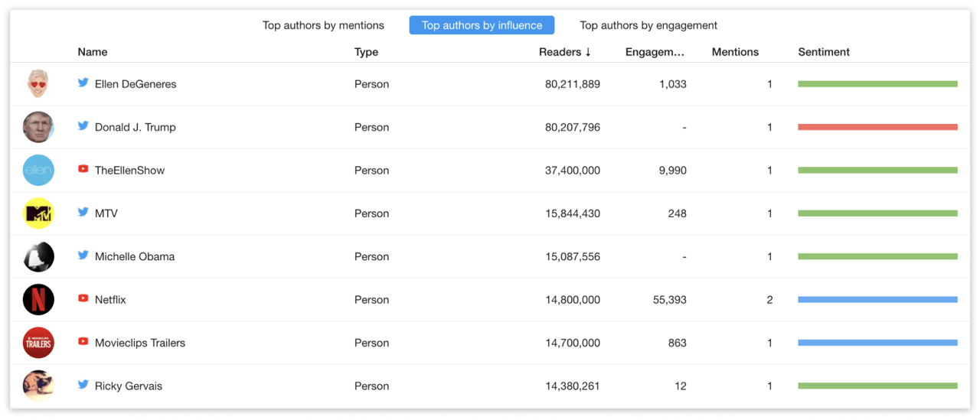The height and width of the screenshot is (420, 980).
Task: Open Michelle Obama author name
Action: click(135, 256)
